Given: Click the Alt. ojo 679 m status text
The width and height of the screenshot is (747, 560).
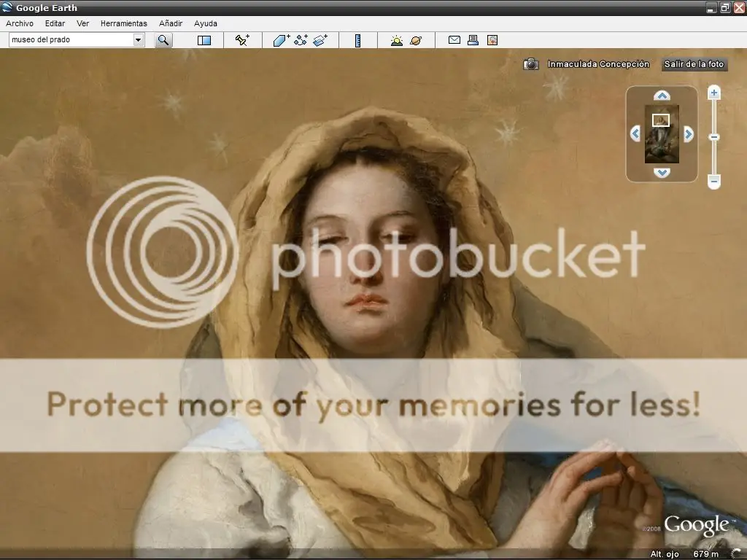Looking at the screenshot, I should click(x=684, y=554).
